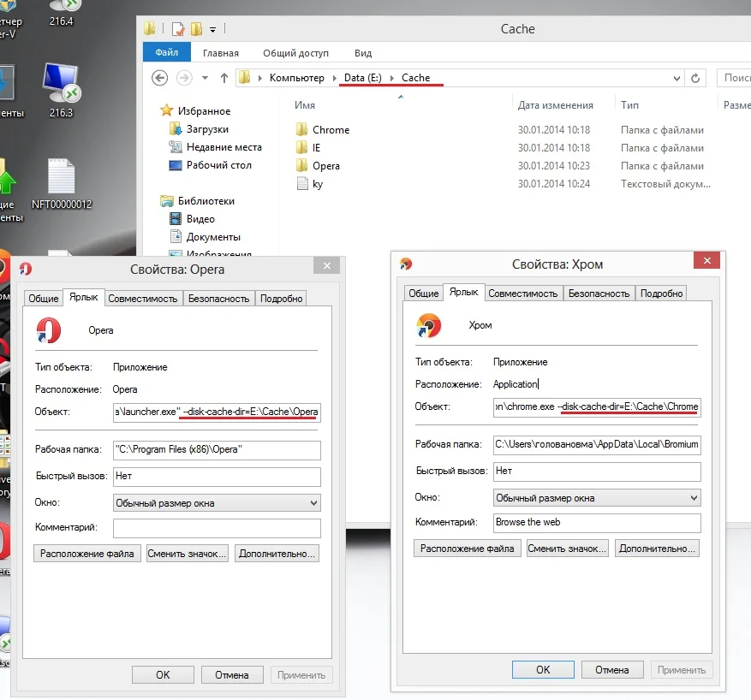The image size is (751, 700).
Task: Open the quick access toolbar customize dropdown
Action: tap(212, 30)
